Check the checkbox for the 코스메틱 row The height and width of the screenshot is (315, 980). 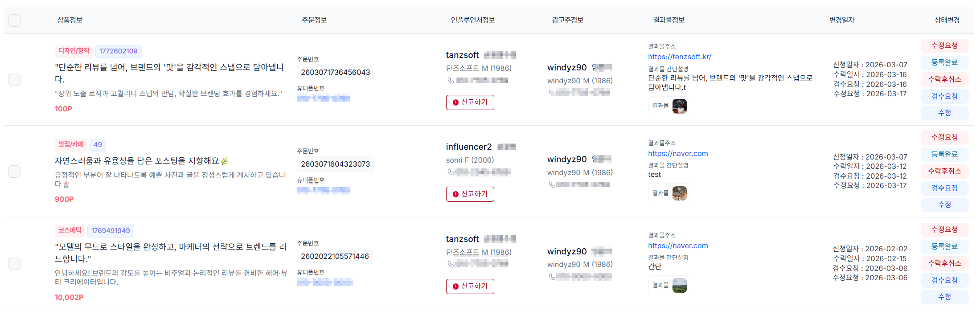[x=14, y=263]
